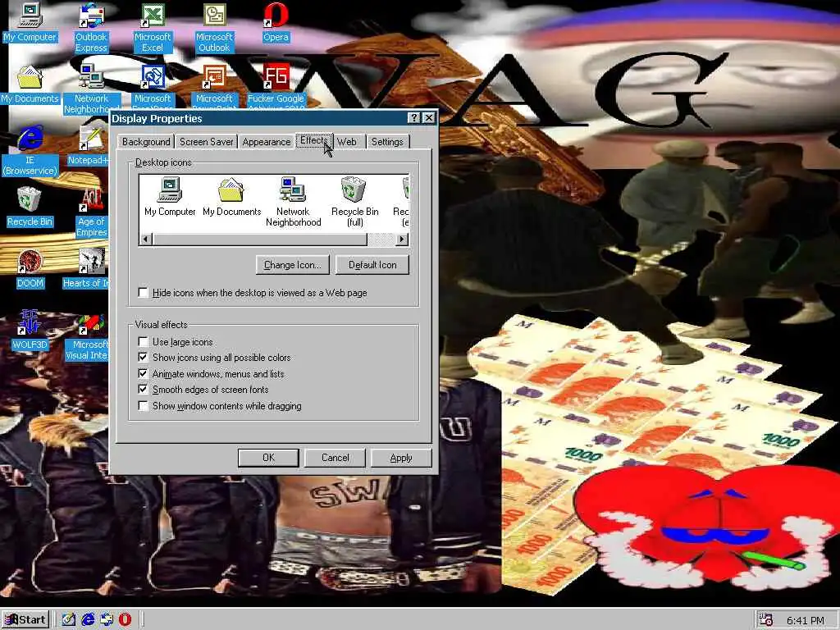Viewport: 840px width, 630px height.
Task: Click right arrow of icon list scrollbar
Action: [402, 239]
